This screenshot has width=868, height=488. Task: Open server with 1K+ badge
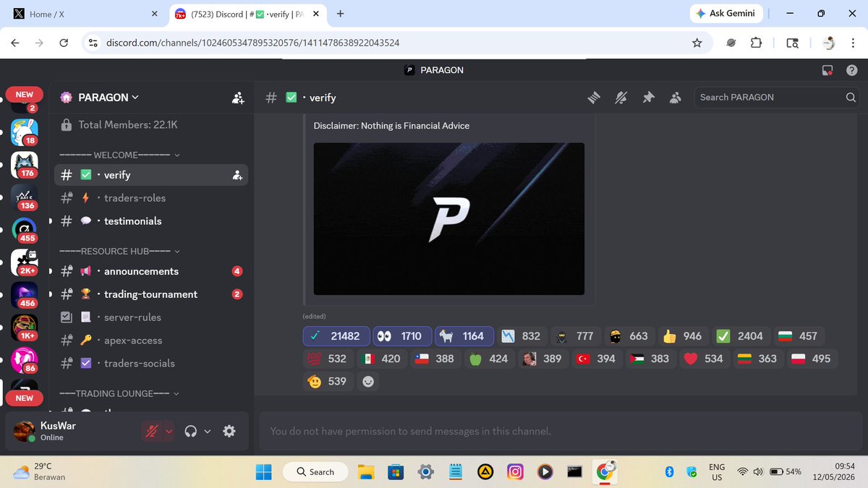pos(25,328)
